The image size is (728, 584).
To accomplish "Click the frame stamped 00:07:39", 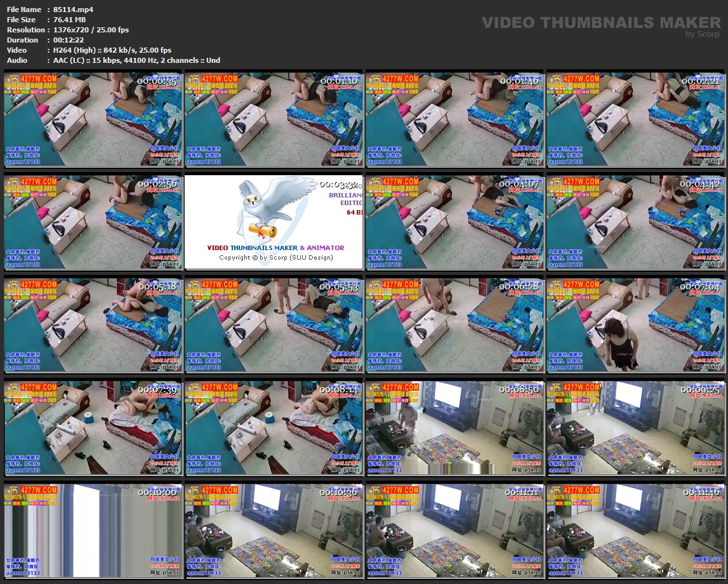I will (93, 428).
